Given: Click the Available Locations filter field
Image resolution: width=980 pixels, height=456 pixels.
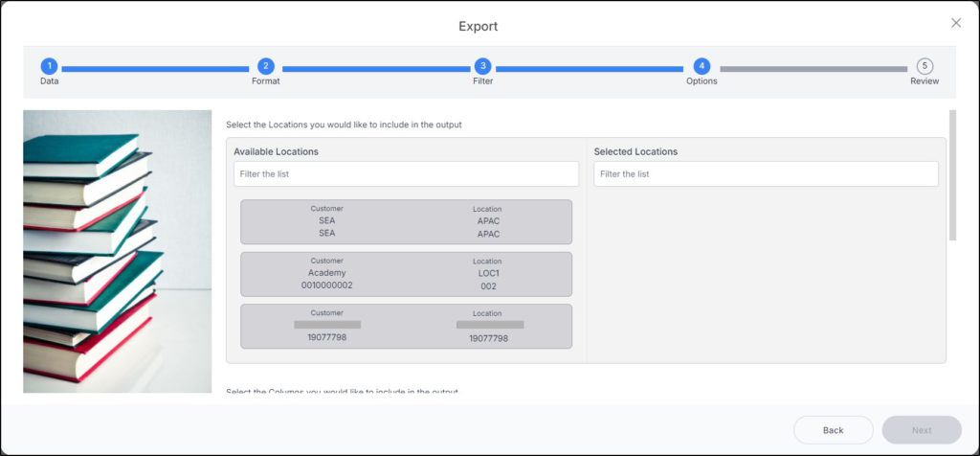Looking at the screenshot, I should [x=406, y=173].
